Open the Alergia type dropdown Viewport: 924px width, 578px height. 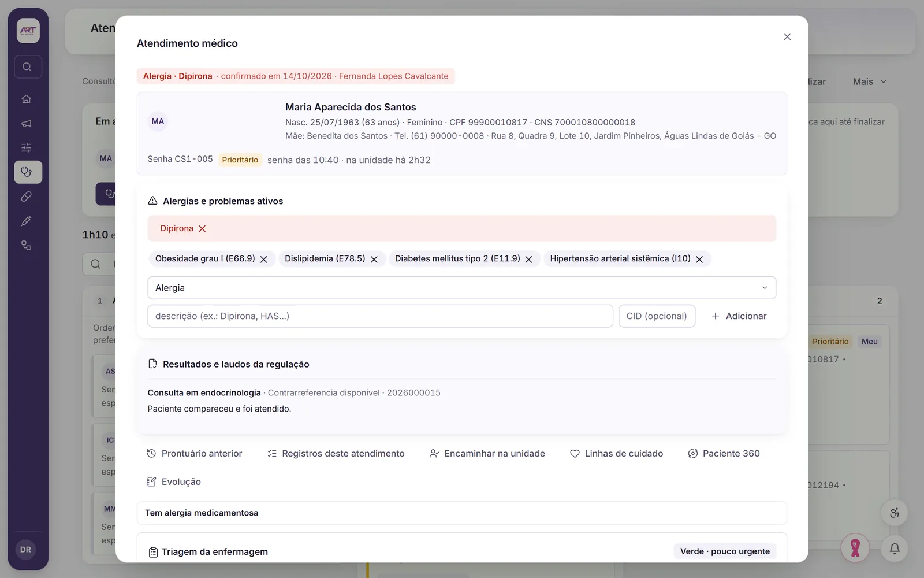461,288
